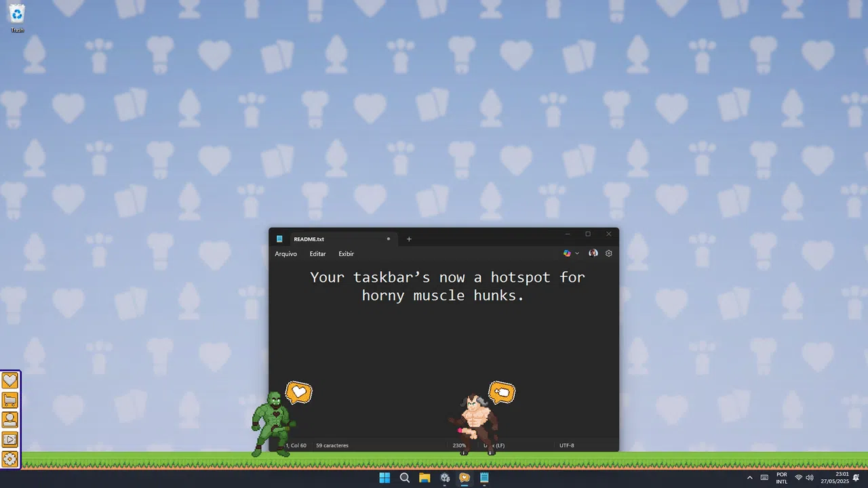Open Notepad settings gear
868x488 pixels.
[x=609, y=253]
